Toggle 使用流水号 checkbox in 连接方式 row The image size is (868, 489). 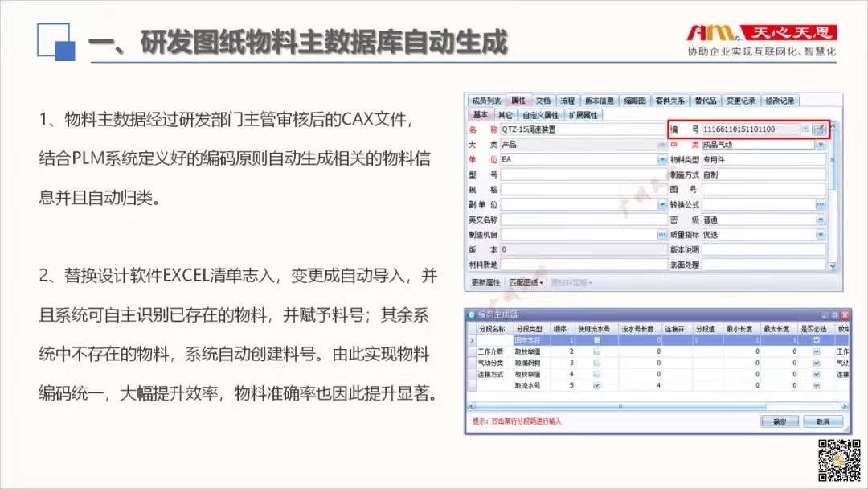pos(596,374)
